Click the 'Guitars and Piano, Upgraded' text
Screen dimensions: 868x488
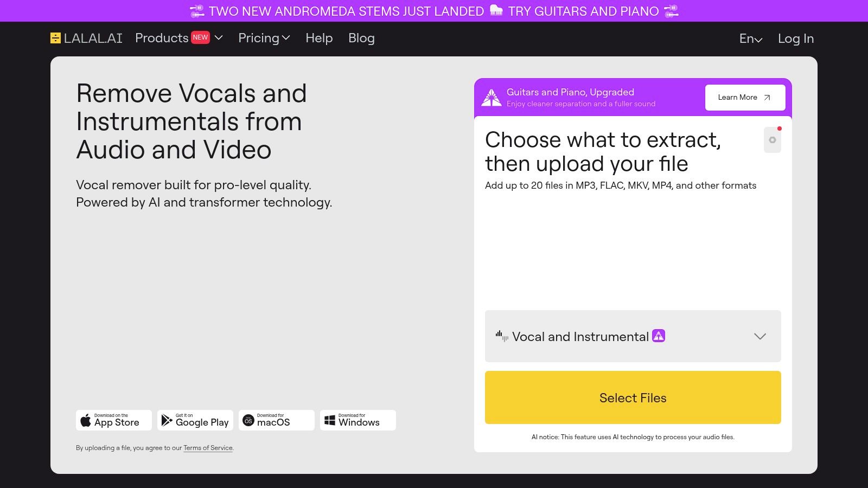[x=570, y=92]
